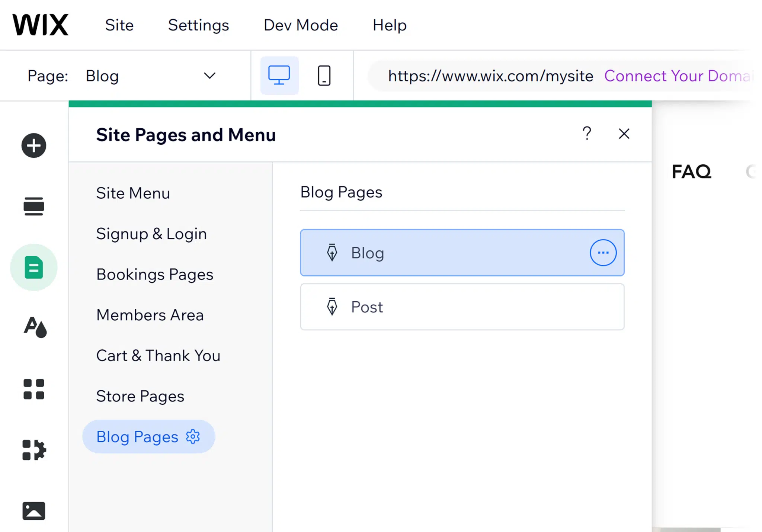Click the Post page pen icon

(332, 307)
